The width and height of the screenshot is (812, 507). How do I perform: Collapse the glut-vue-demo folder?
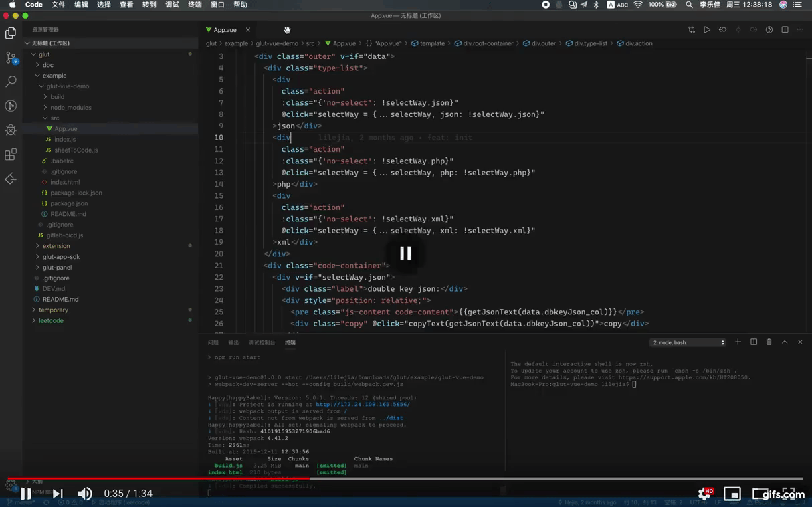point(110,86)
